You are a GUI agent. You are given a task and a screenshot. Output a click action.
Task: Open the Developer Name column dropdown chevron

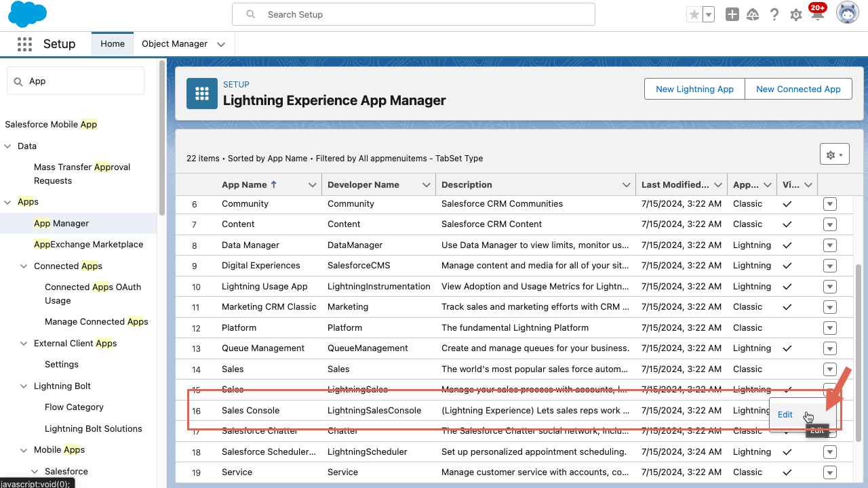click(x=427, y=185)
